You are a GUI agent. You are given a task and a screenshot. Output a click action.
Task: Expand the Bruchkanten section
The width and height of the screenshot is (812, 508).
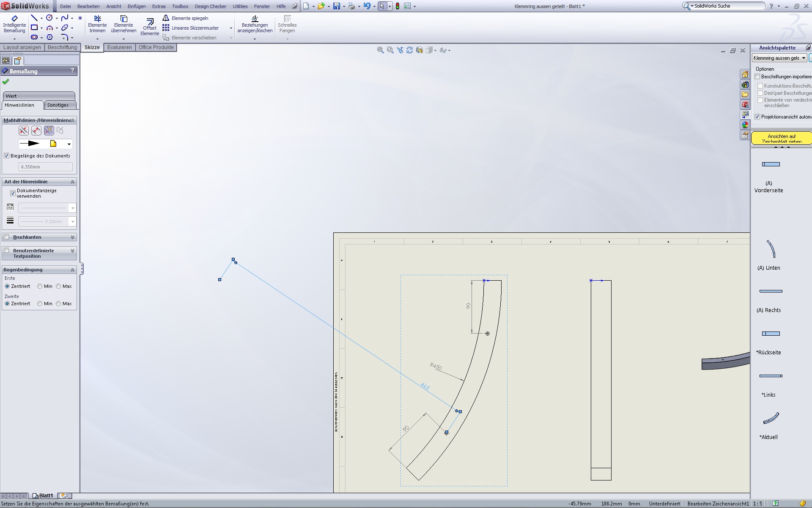[72, 237]
